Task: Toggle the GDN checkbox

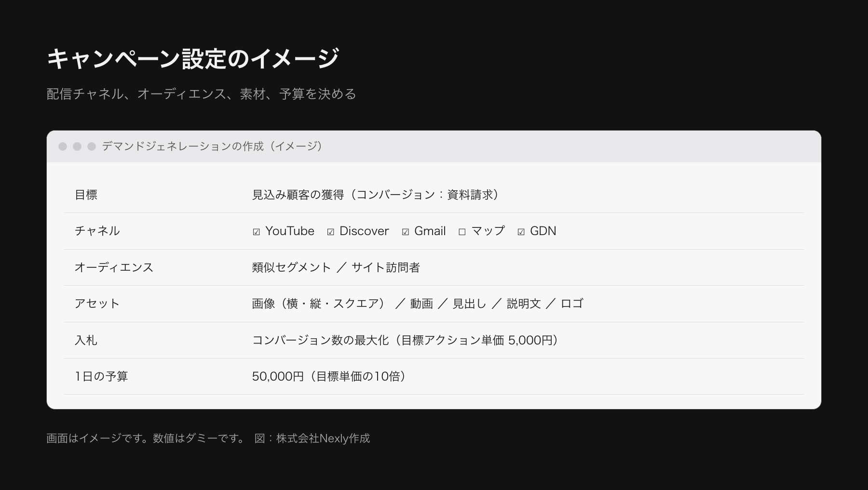Action: pos(521,232)
